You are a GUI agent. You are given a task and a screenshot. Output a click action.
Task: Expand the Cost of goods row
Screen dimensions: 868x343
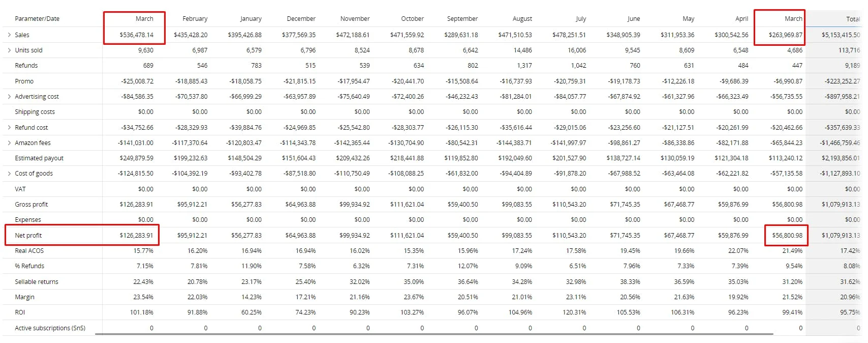coord(9,173)
